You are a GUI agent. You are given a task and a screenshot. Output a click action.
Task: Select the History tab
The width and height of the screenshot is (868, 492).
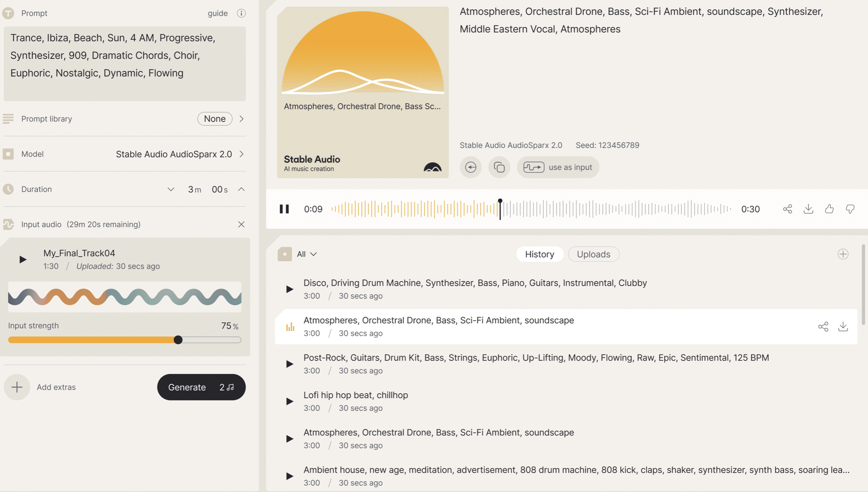point(539,254)
